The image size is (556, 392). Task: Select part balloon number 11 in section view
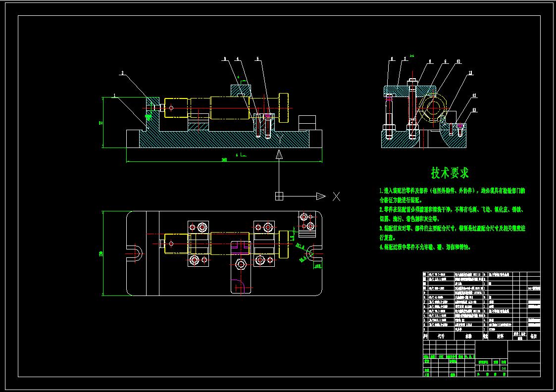(470, 73)
